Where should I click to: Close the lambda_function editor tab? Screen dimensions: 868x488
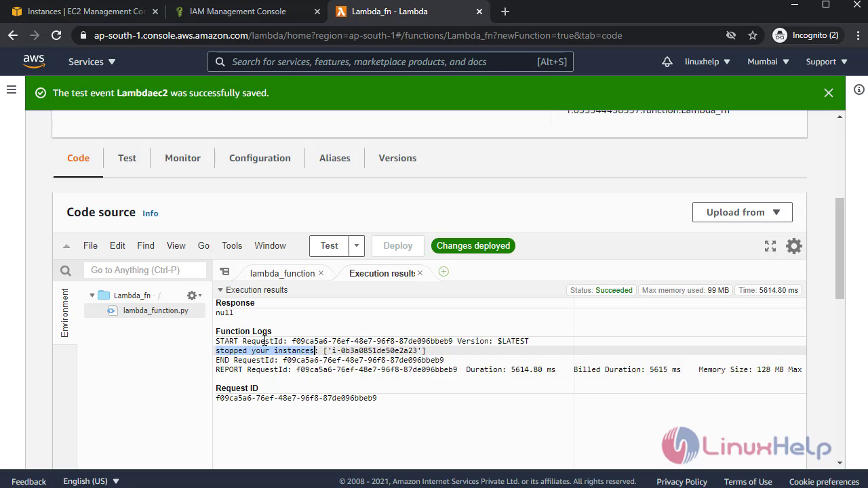pyautogui.click(x=321, y=273)
